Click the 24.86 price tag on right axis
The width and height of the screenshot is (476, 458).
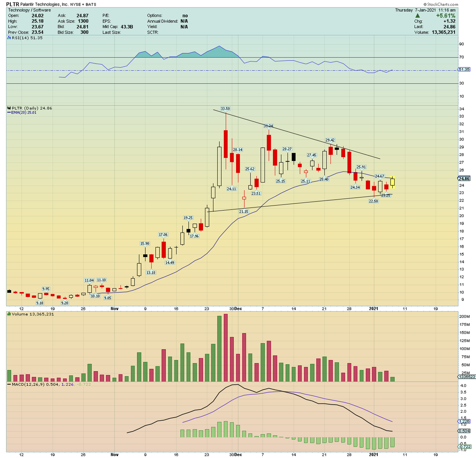pos(464,179)
